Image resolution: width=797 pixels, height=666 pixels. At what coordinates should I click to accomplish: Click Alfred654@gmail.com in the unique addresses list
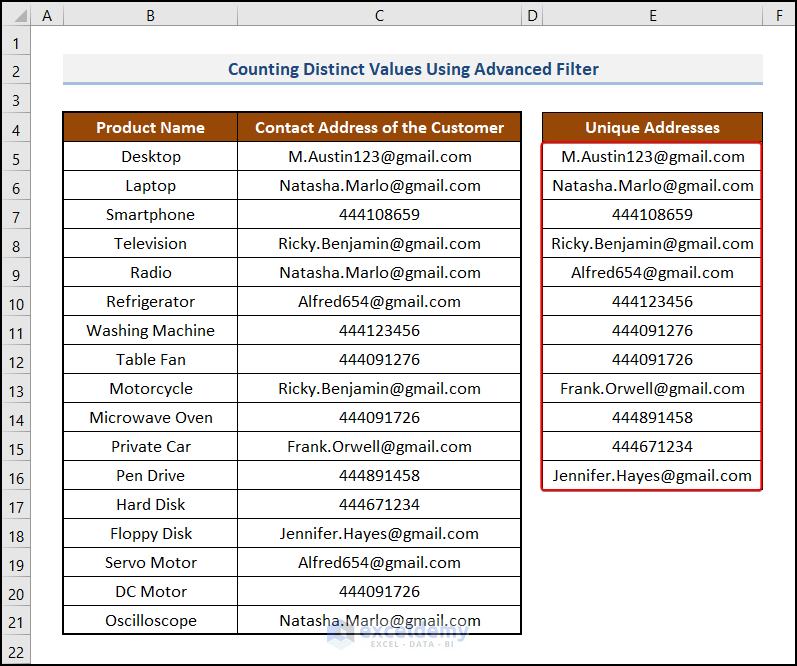click(652, 272)
